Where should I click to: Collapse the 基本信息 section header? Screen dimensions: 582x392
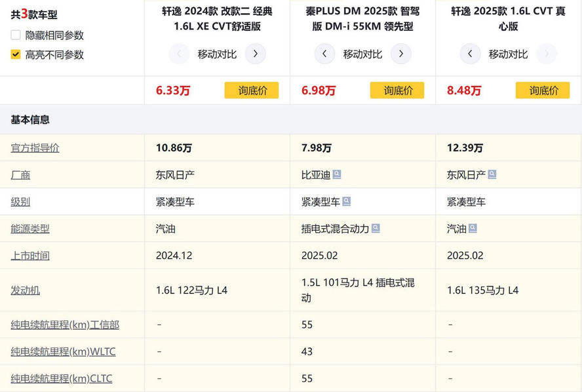coord(30,120)
